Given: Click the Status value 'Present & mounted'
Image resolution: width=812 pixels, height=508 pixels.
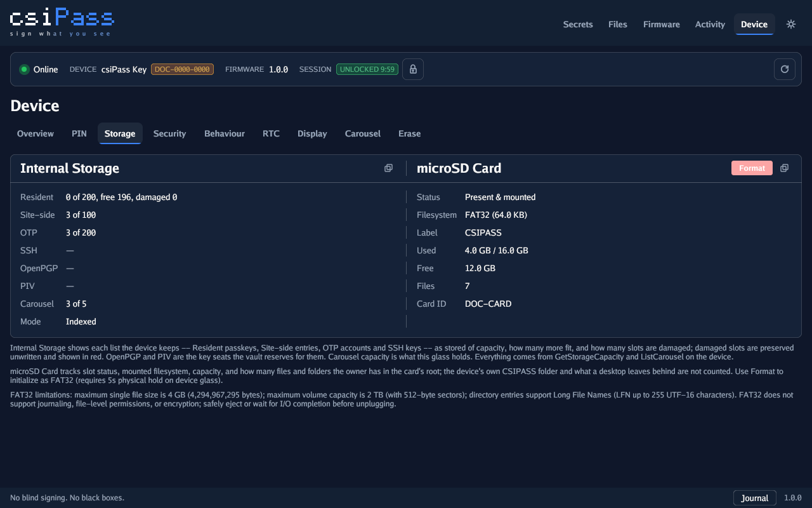Looking at the screenshot, I should 501,197.
